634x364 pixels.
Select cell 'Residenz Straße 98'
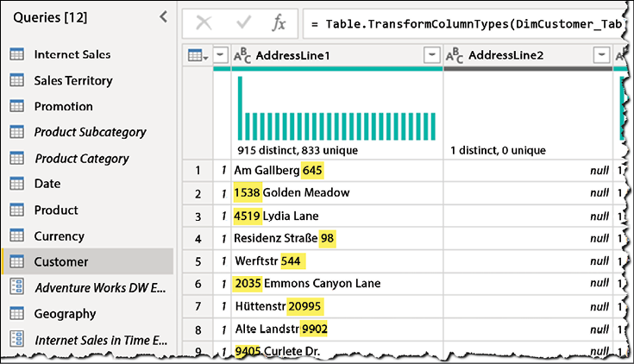tap(337, 238)
